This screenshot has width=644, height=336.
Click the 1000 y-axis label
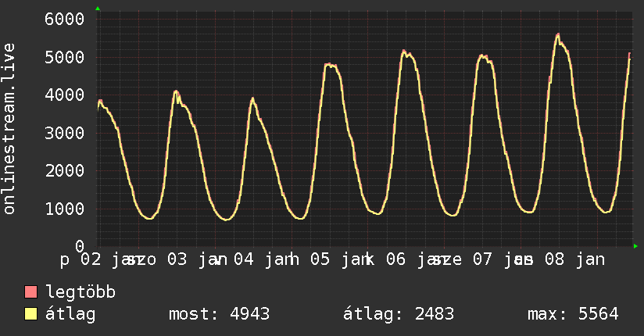point(64,209)
